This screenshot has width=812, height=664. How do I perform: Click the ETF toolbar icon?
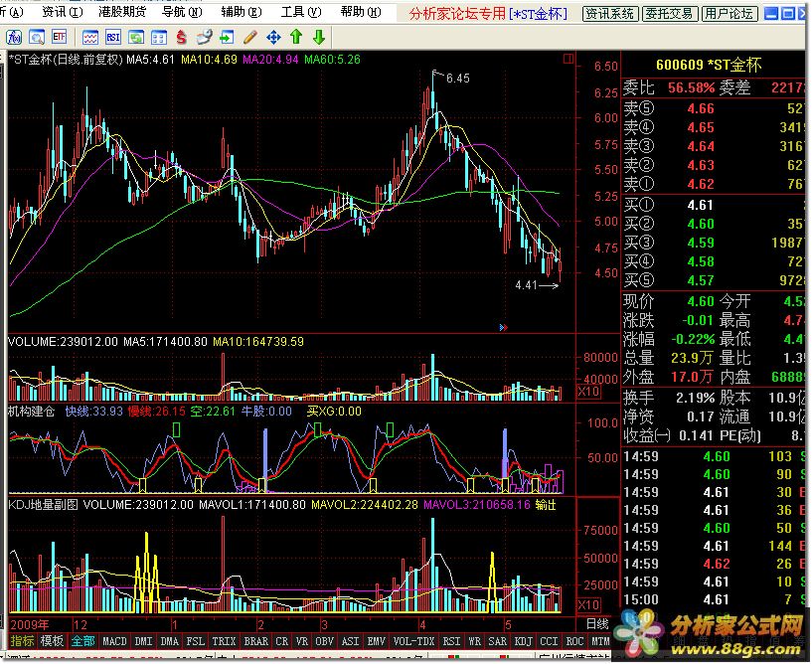click(x=59, y=38)
